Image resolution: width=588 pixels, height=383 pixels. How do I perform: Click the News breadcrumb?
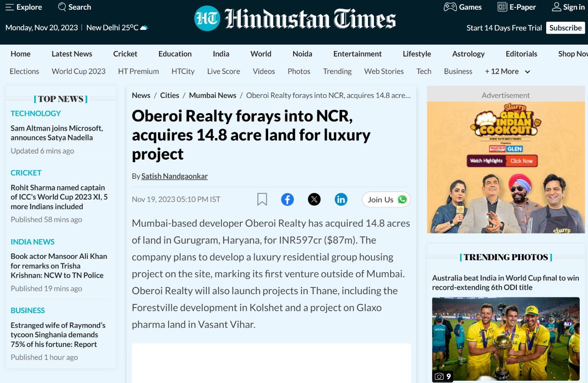[141, 95]
